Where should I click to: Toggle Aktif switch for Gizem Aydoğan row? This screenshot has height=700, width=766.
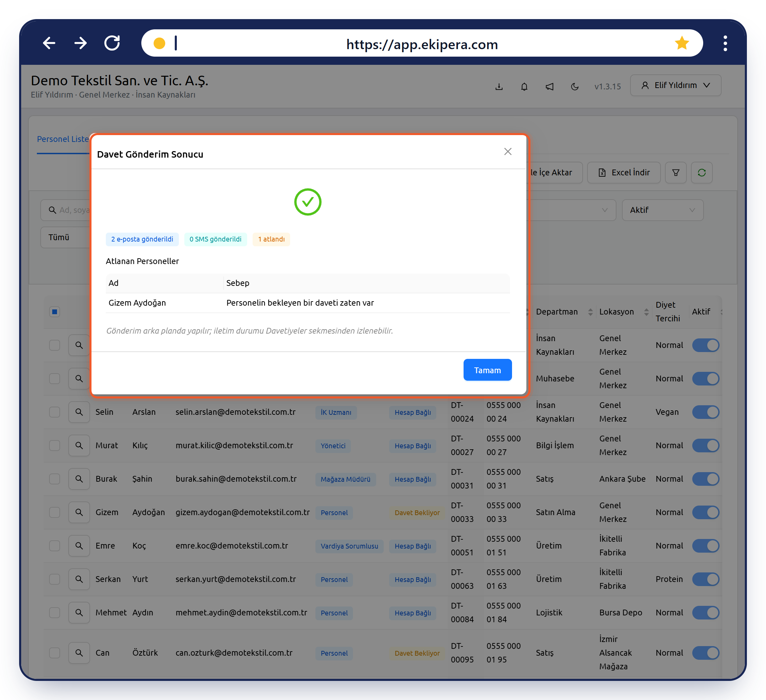706,512
